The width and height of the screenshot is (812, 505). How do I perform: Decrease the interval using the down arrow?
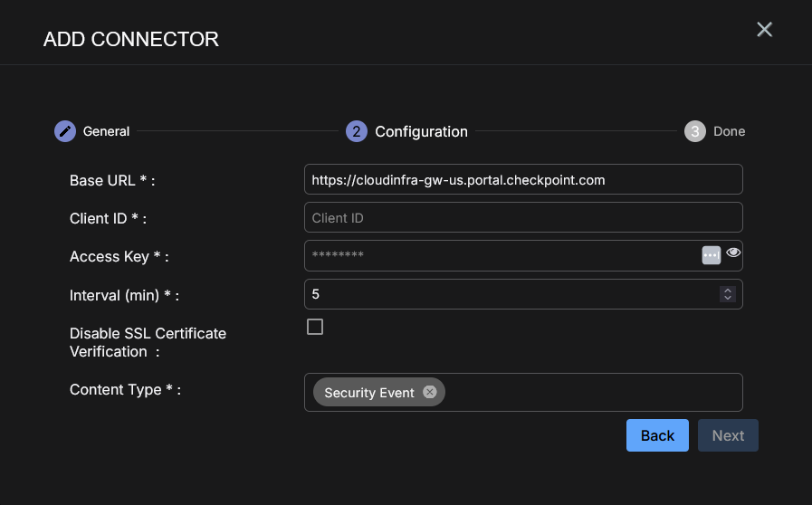(x=727, y=298)
